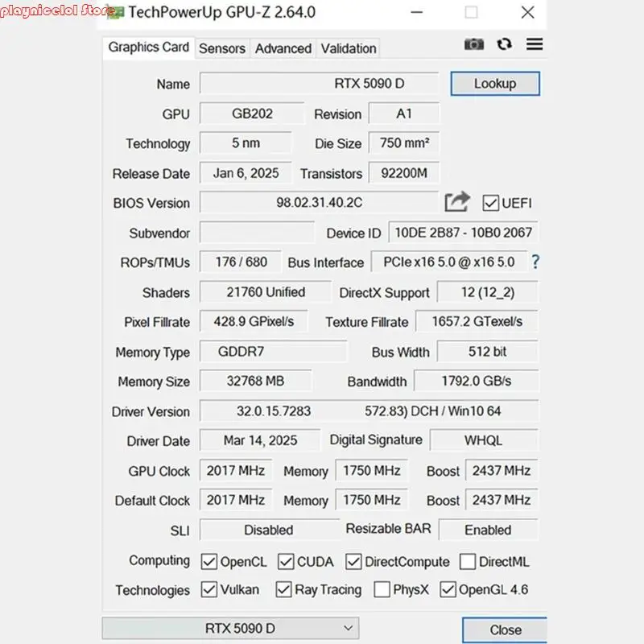644x644 pixels.
Task: Click the Transistors value 92200M
Action: coord(404,173)
